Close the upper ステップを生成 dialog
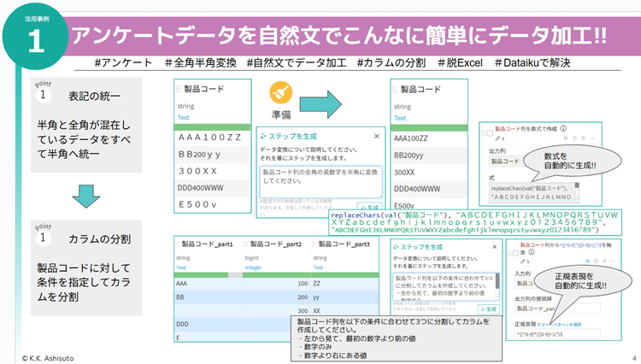 pos(376,136)
